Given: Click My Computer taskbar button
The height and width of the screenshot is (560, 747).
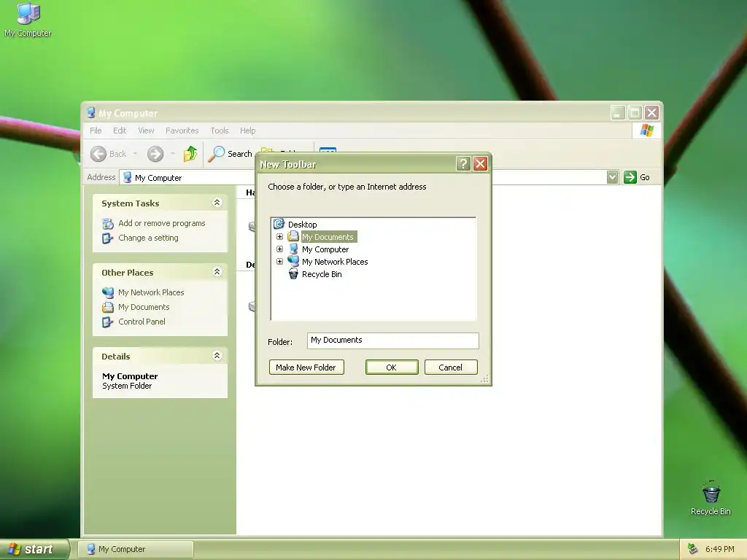Looking at the screenshot, I should [136, 549].
